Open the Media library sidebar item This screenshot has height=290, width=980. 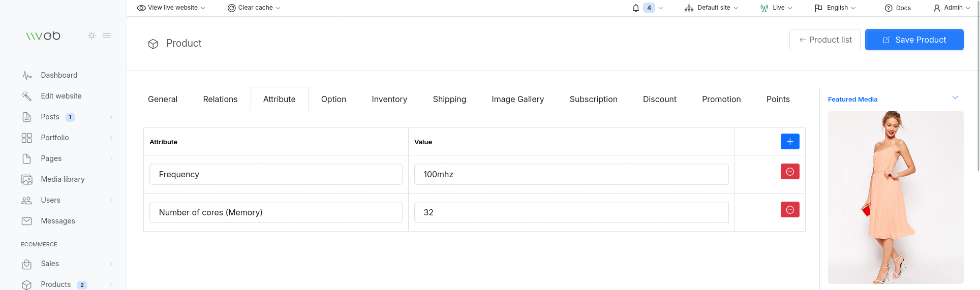click(63, 179)
